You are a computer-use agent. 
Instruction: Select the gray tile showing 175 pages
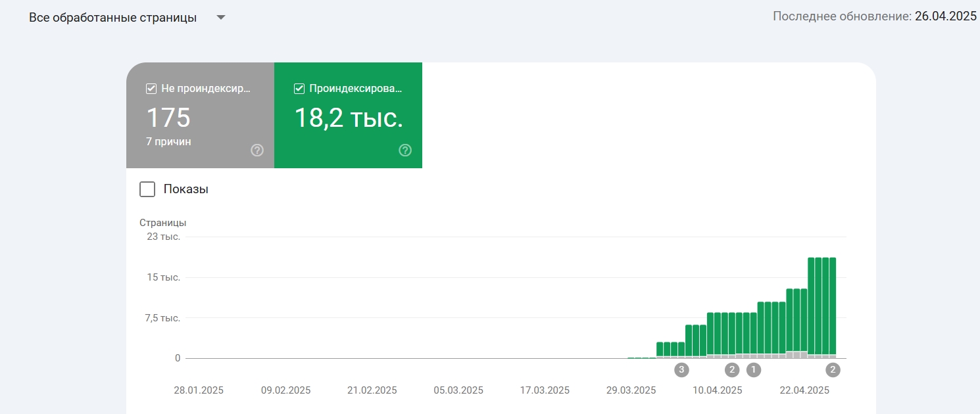coord(200,115)
